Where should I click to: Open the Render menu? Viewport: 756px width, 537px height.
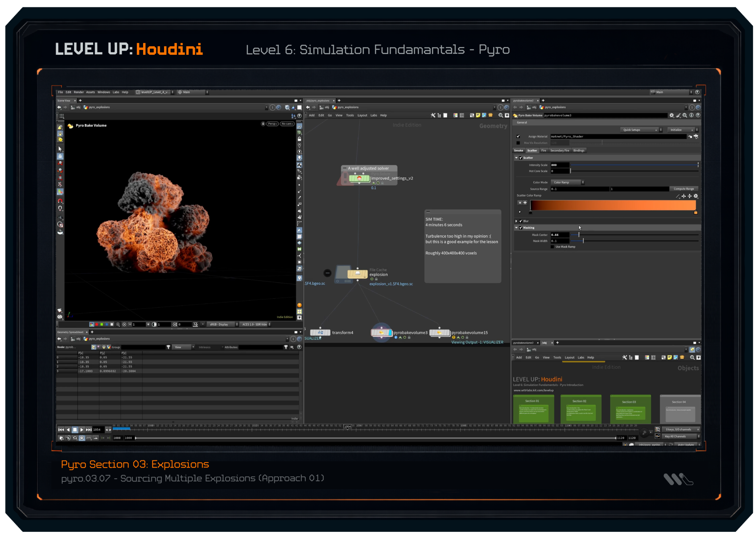78,92
